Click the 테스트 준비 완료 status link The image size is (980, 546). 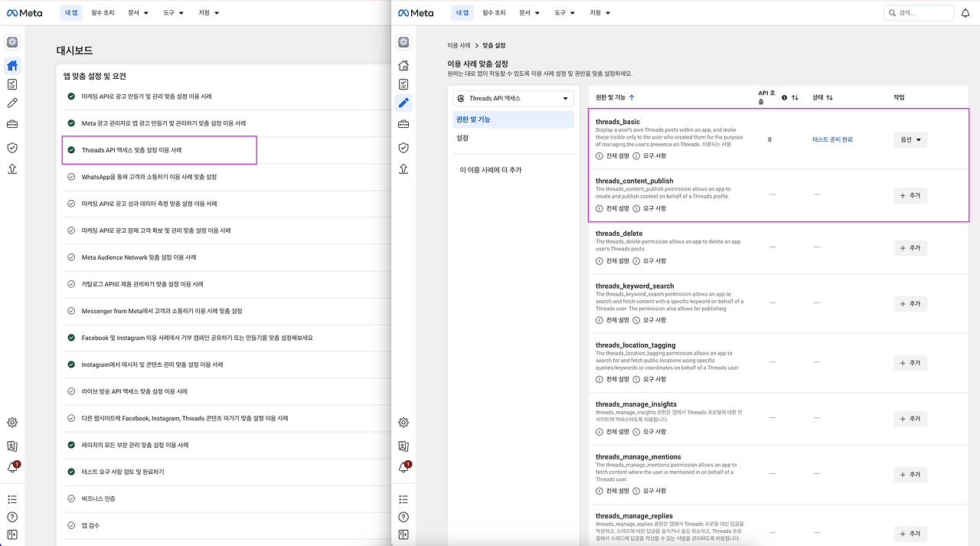[x=832, y=139]
